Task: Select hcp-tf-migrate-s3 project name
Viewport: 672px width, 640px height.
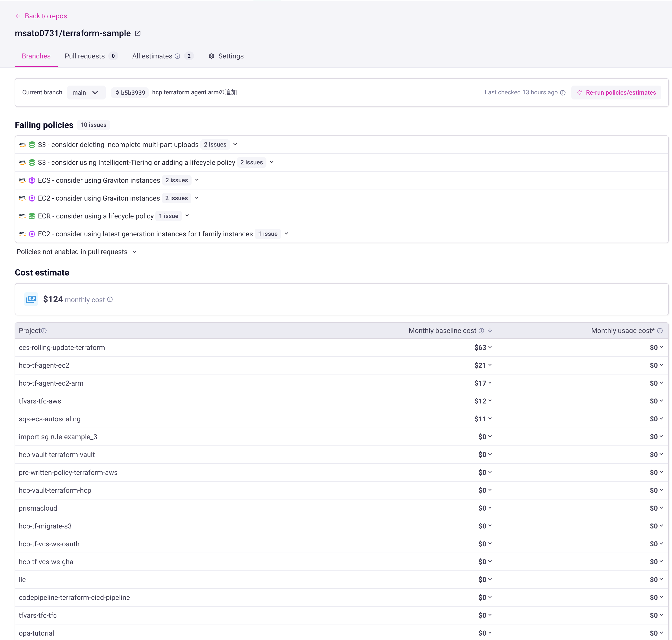Action: [45, 526]
